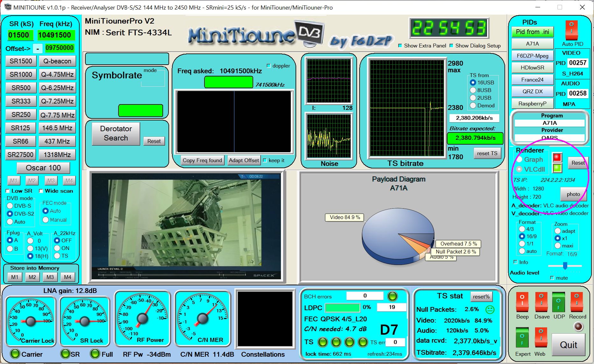
Task: Enable Show Extra Panel checkbox
Action: [x=400, y=46]
